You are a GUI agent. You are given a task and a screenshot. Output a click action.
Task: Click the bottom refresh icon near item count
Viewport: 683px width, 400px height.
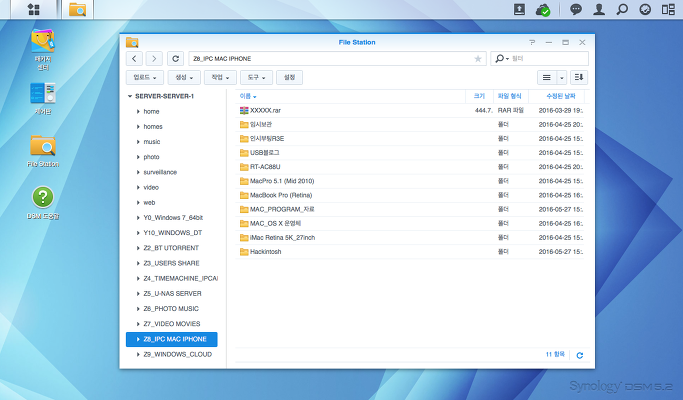click(580, 355)
